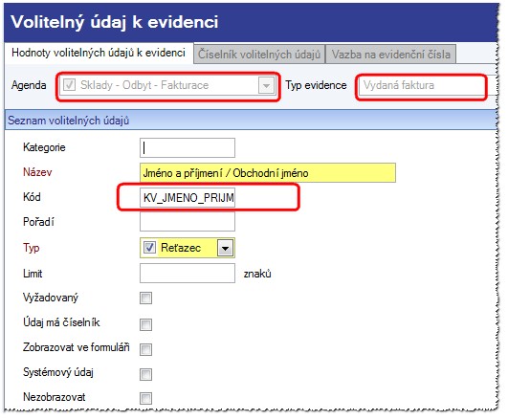Click the Limit znaků input field

(x=188, y=274)
